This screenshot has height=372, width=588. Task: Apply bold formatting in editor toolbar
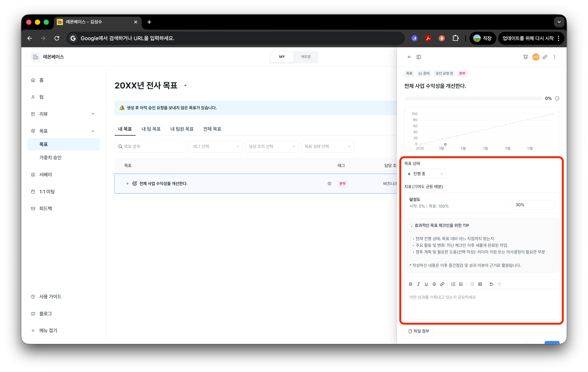point(411,284)
